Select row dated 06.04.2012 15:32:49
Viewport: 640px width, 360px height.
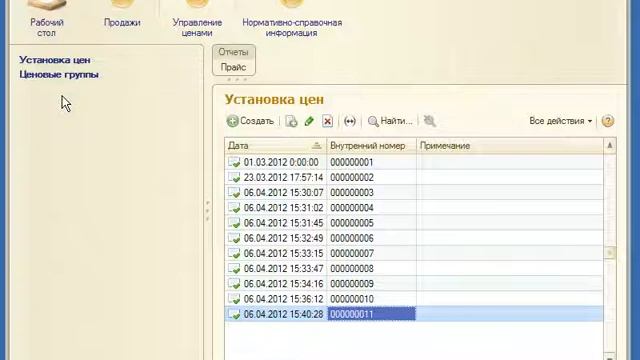pyautogui.click(x=413, y=238)
